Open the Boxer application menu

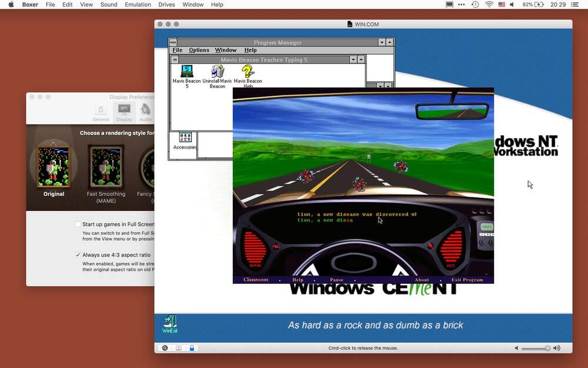click(x=30, y=5)
